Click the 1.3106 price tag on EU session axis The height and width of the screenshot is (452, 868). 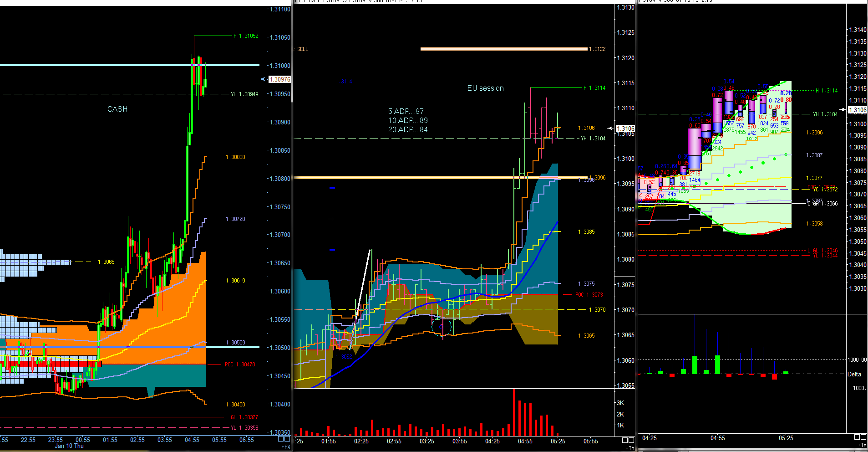[x=625, y=128]
